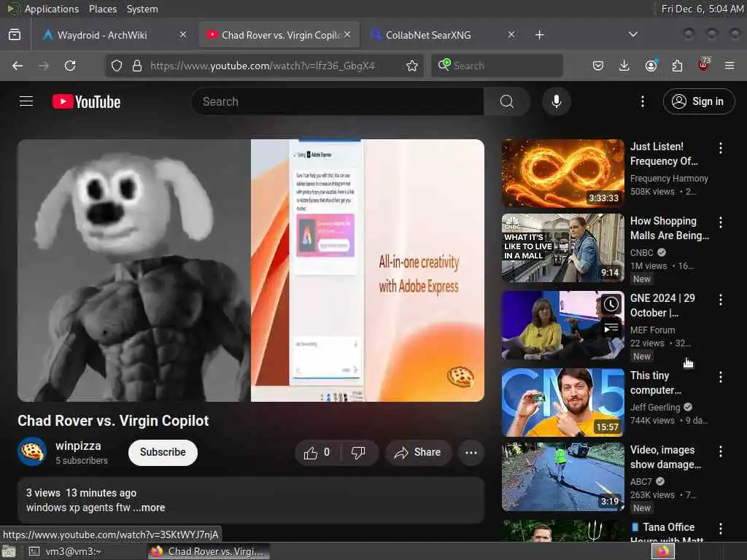This screenshot has height=560, width=747.
Task: Click the main video player
Action: [251, 271]
